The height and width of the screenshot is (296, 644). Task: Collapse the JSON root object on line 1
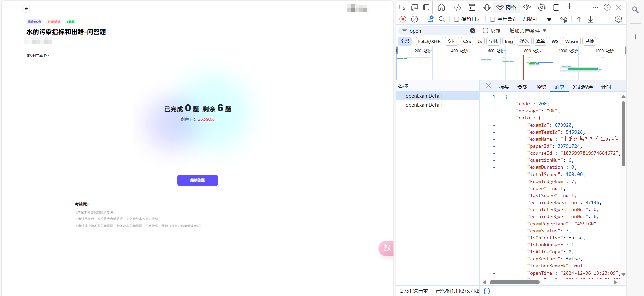click(x=503, y=97)
